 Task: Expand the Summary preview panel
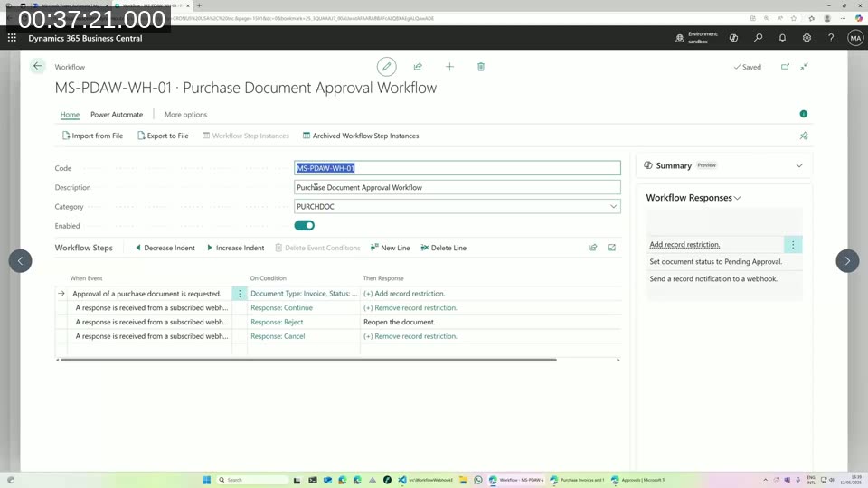798,165
